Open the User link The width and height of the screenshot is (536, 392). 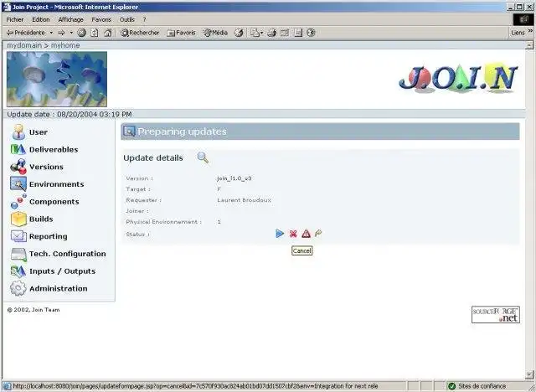point(39,132)
